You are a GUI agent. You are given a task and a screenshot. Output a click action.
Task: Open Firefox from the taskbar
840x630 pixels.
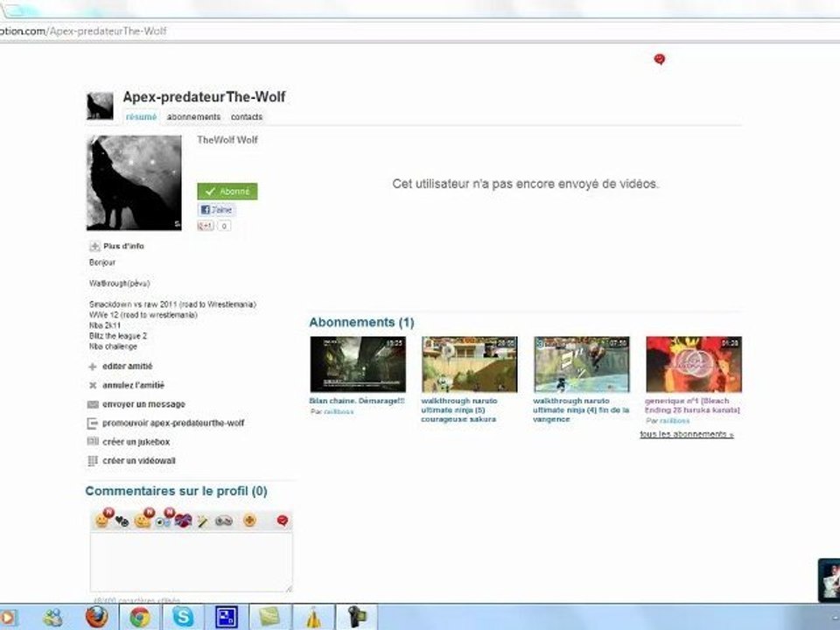click(97, 617)
